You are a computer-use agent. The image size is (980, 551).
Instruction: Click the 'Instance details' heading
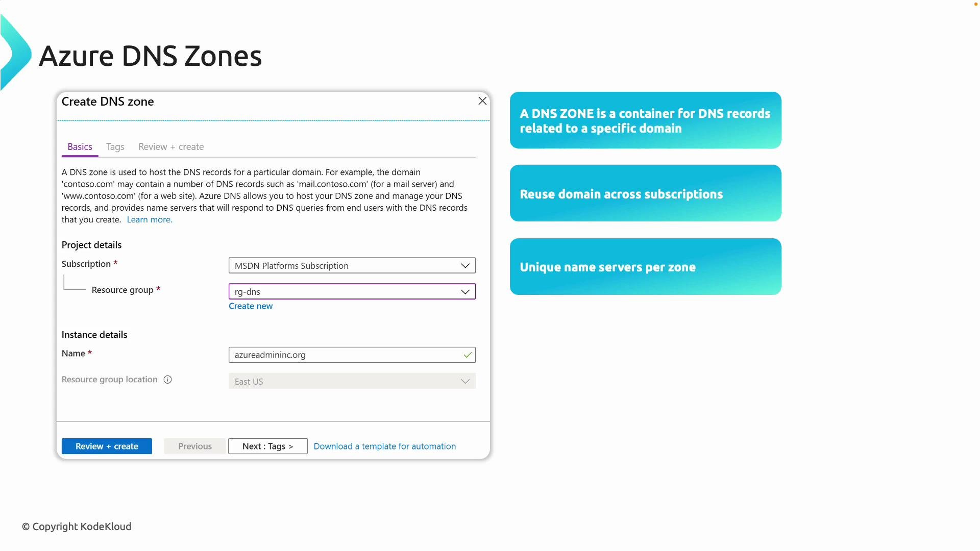(94, 335)
